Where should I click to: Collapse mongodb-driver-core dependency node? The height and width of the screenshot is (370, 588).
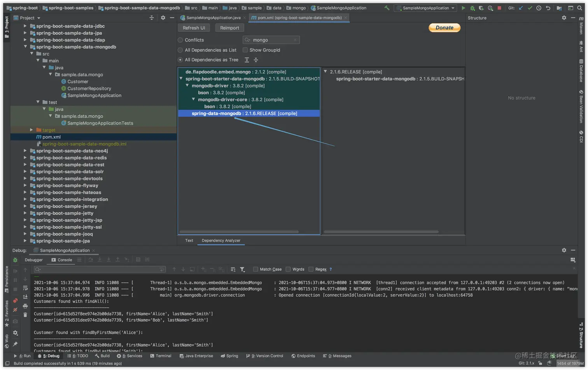coord(194,99)
